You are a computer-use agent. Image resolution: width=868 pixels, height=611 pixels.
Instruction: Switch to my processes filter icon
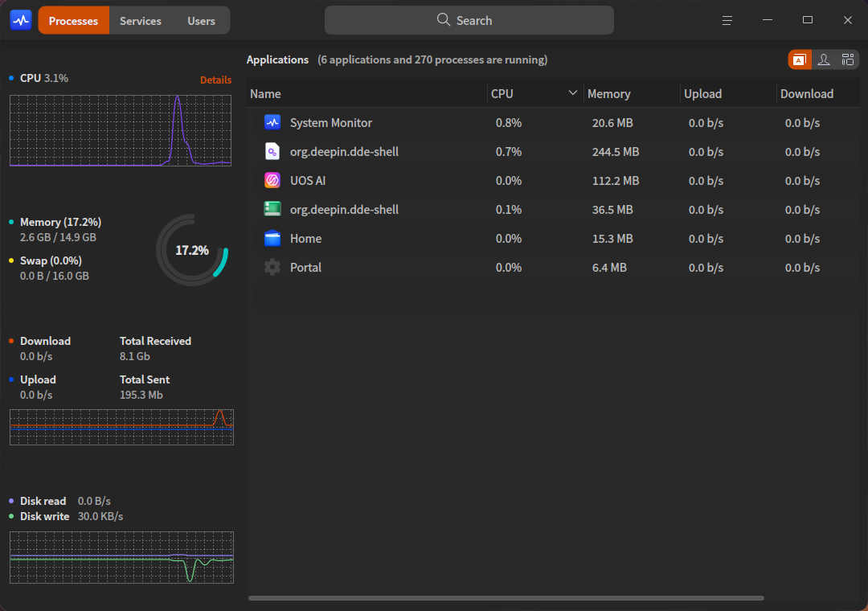pyautogui.click(x=824, y=59)
